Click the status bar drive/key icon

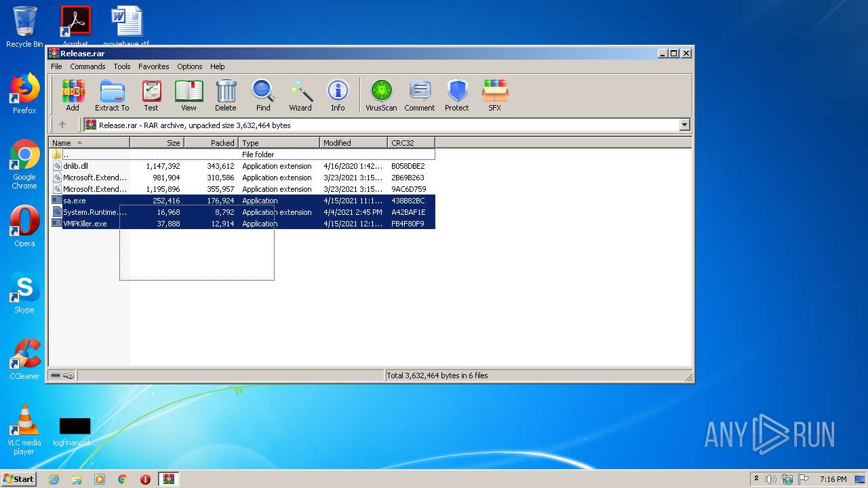(62, 375)
